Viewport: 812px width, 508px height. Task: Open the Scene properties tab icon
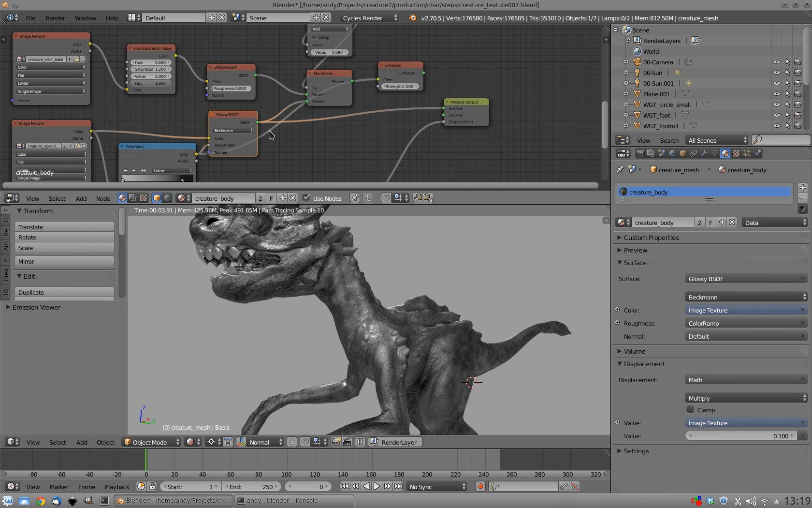(661, 153)
